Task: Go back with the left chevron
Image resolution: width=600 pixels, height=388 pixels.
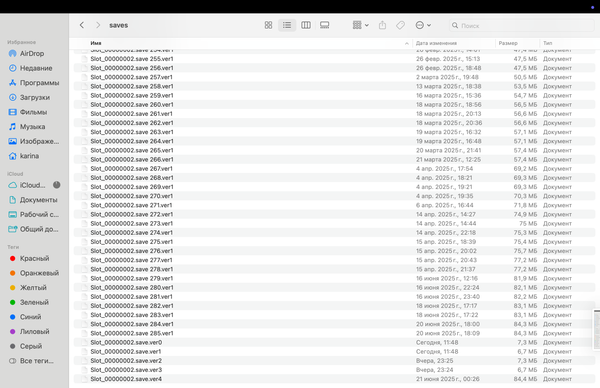Action: point(82,25)
